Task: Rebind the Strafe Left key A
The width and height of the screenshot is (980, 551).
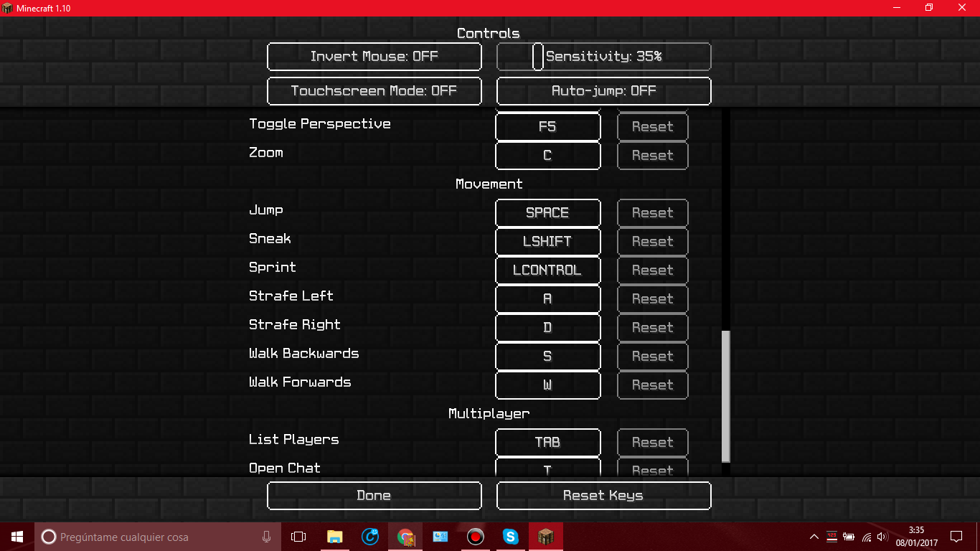Action: [547, 299]
